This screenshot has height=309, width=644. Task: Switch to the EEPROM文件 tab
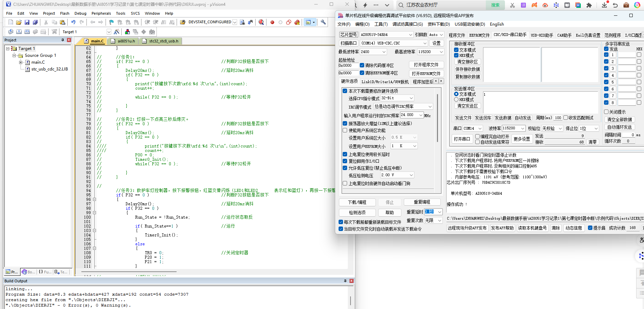[479, 35]
